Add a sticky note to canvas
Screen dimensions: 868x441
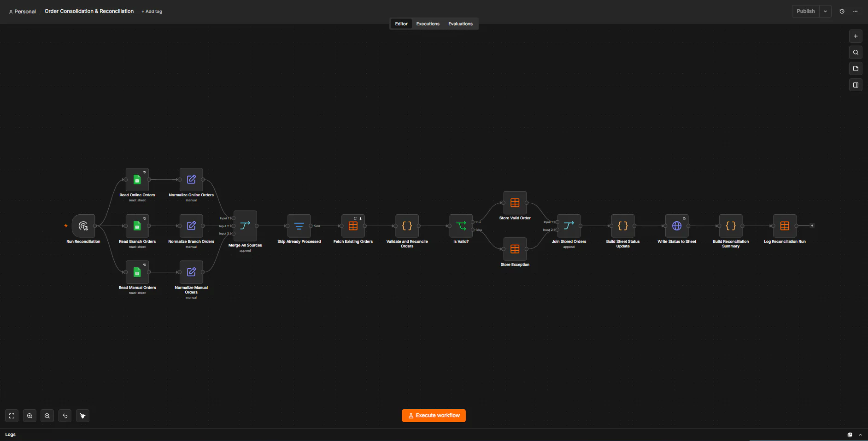(856, 69)
